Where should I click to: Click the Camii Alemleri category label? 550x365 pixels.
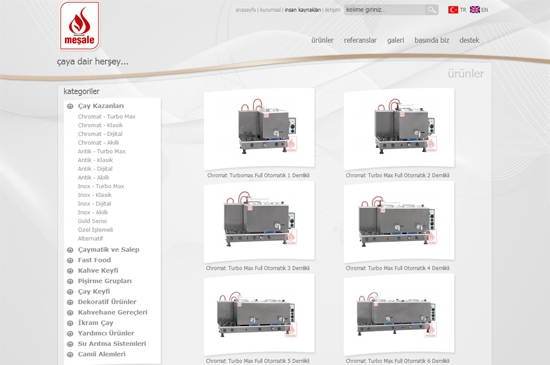pyautogui.click(x=102, y=354)
